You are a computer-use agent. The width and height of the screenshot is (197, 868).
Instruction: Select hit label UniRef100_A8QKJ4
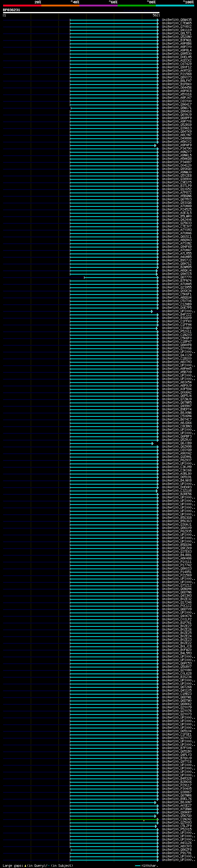(x=177, y=271)
